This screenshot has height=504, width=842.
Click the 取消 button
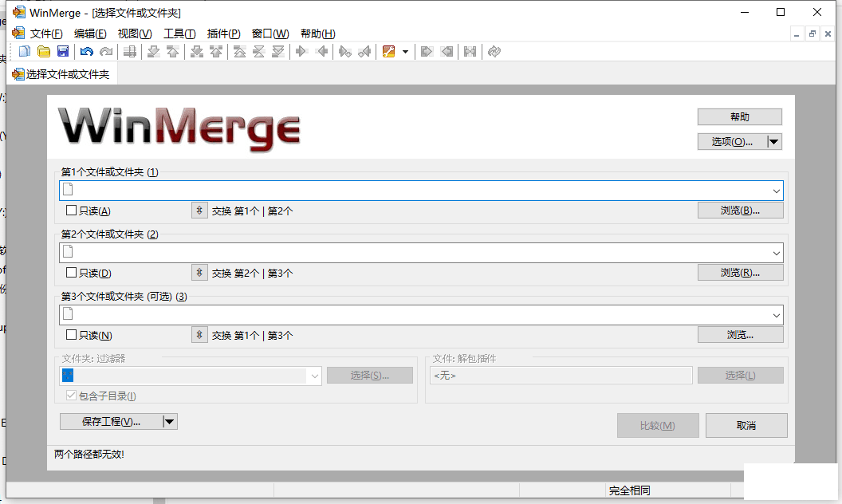tap(746, 426)
